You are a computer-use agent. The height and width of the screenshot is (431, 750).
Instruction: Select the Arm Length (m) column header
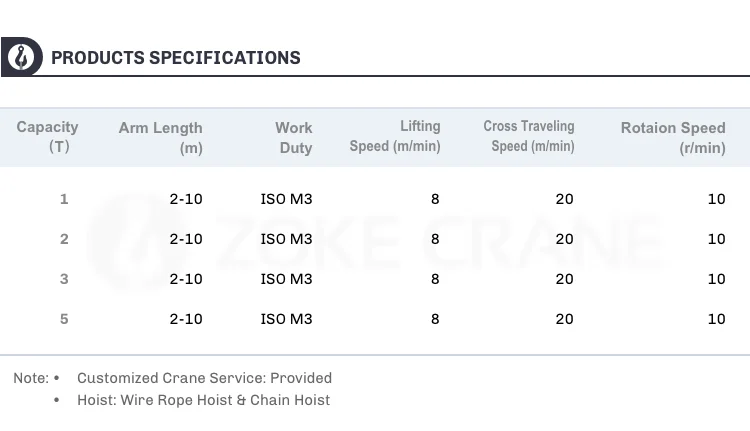[160, 138]
